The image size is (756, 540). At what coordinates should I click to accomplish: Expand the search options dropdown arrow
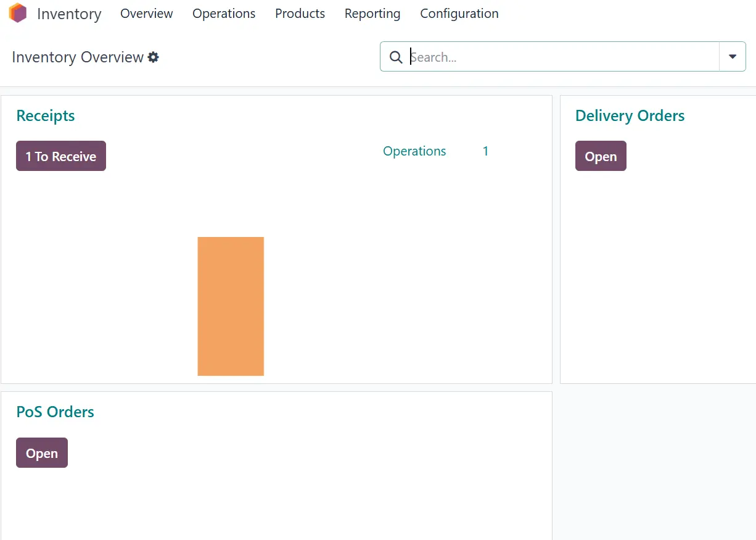732,57
